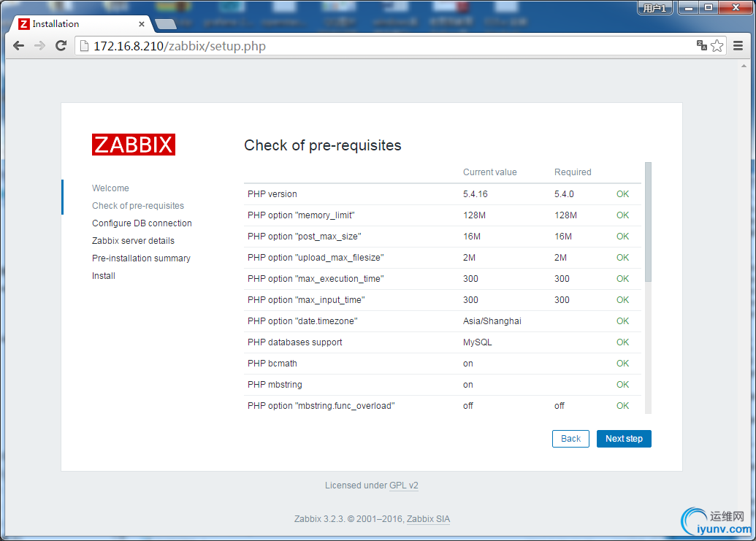Click "Zabbix 3.2.3. © 2001–2016," footer text

[x=349, y=519]
